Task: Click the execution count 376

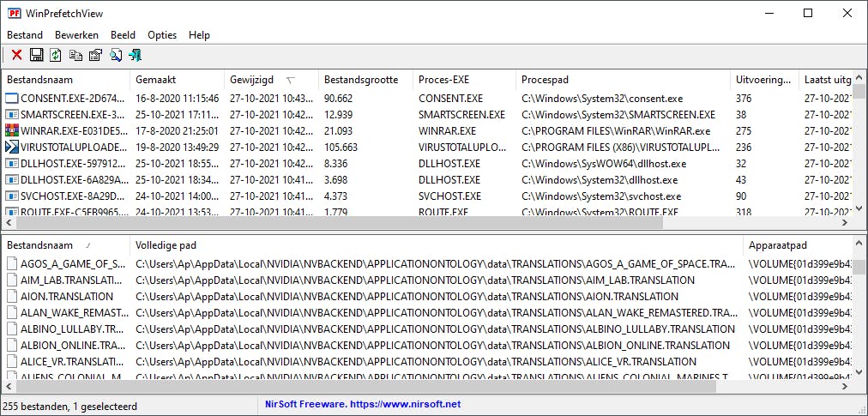Action: tap(744, 99)
